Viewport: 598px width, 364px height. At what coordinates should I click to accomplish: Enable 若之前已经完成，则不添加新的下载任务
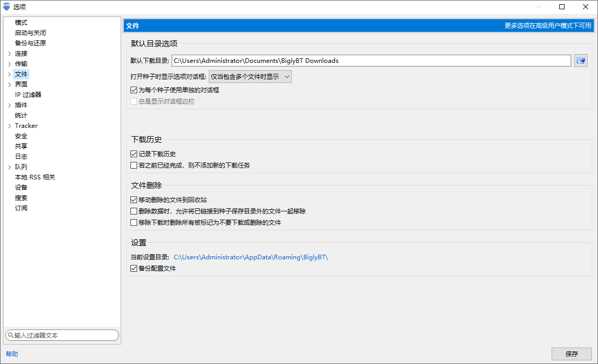pyautogui.click(x=134, y=165)
